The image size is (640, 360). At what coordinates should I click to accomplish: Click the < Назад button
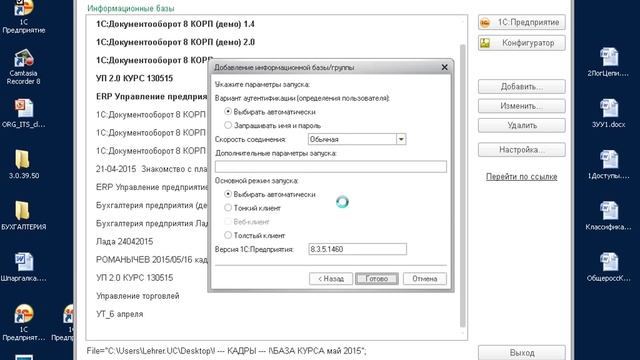pyautogui.click(x=331, y=279)
